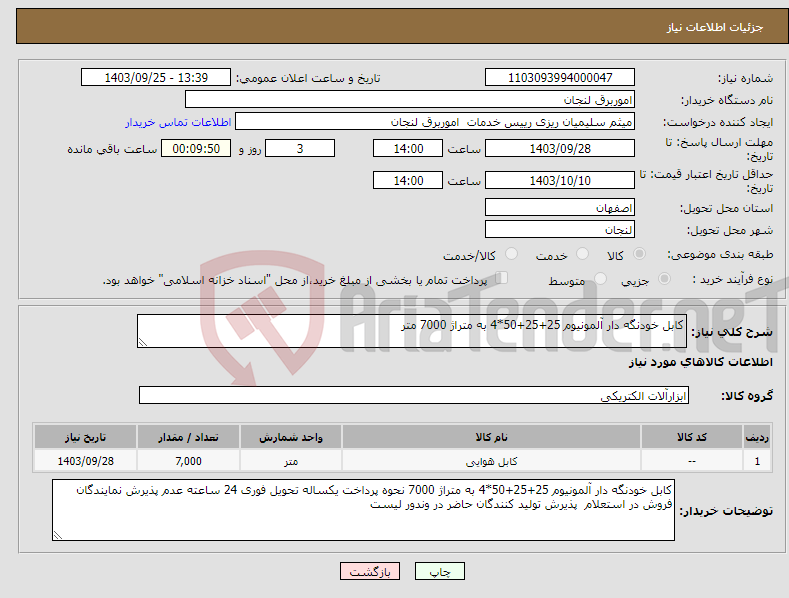This screenshot has height=598, width=789.
Task: Click the remaining days field showing 3
Action: 300,148
